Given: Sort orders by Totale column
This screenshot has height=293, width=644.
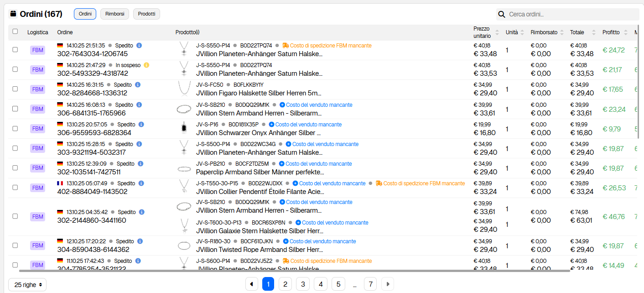Looking at the screenshot, I should tap(593, 32).
